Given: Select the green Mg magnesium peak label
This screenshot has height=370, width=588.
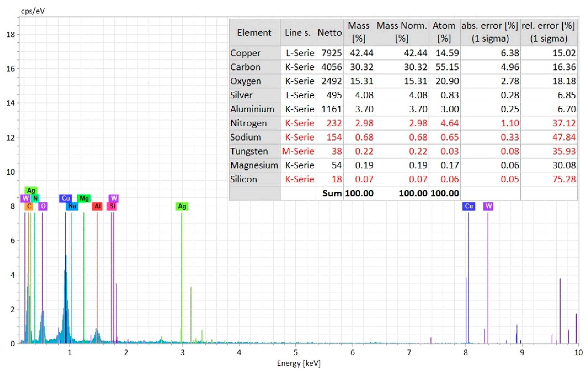Looking at the screenshot, I should (84, 198).
